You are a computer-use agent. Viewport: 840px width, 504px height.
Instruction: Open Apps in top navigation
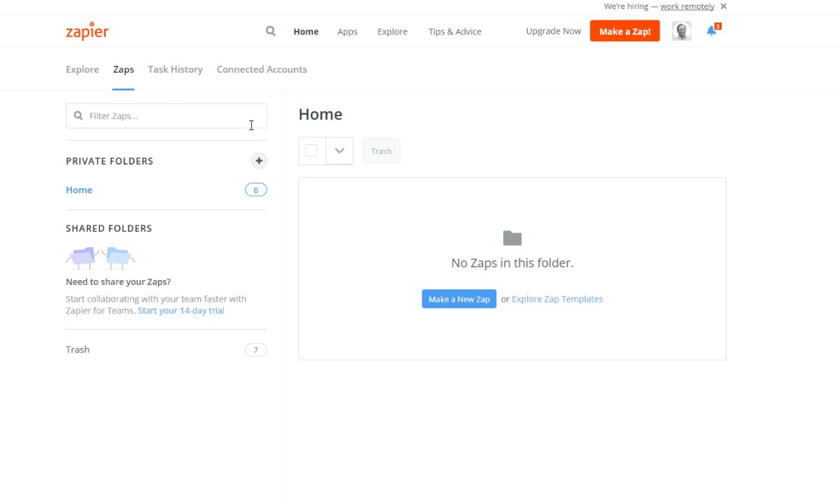point(347,31)
